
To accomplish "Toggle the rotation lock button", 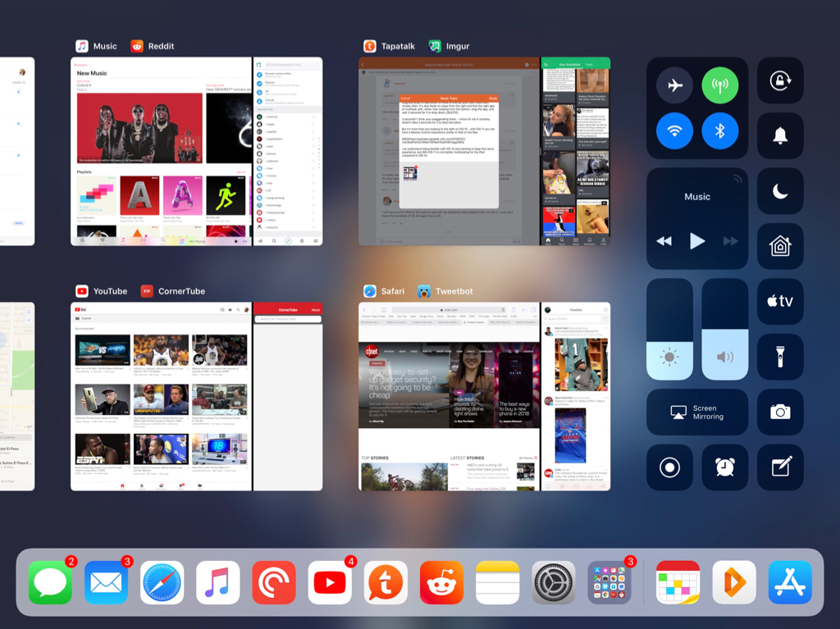I will coord(780,80).
